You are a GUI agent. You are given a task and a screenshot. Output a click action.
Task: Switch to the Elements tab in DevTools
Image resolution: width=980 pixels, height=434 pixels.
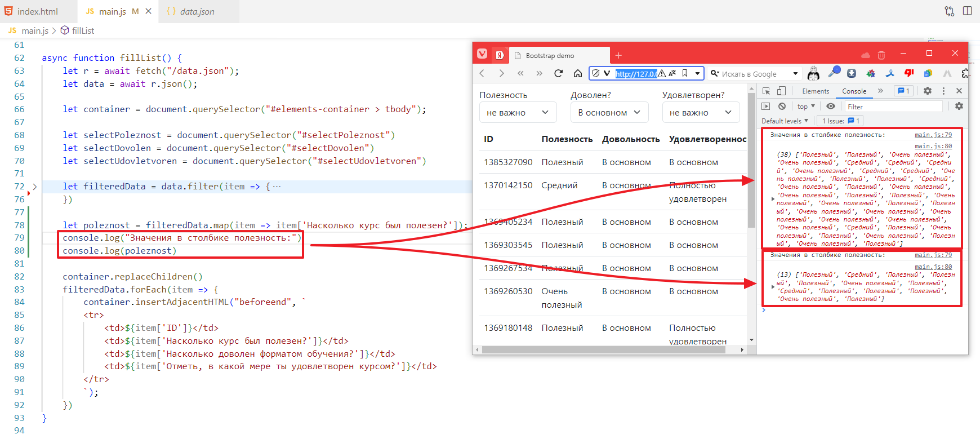pos(815,91)
